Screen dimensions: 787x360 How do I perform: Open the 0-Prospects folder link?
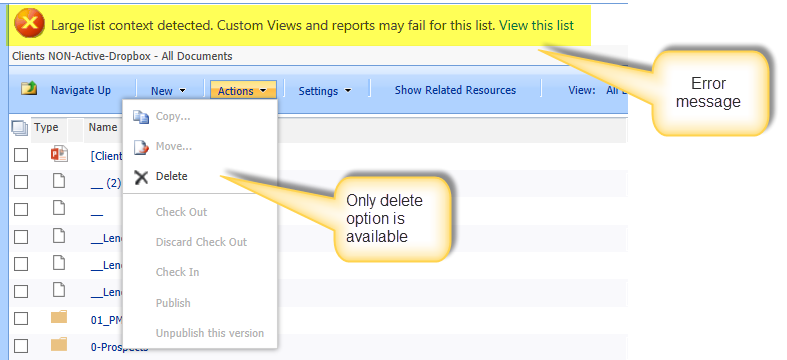coord(119,347)
